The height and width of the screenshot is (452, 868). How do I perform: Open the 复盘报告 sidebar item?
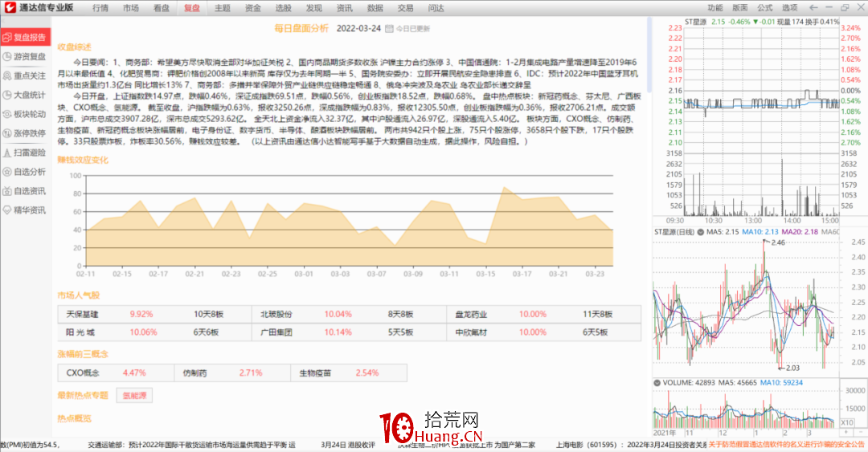click(26, 37)
